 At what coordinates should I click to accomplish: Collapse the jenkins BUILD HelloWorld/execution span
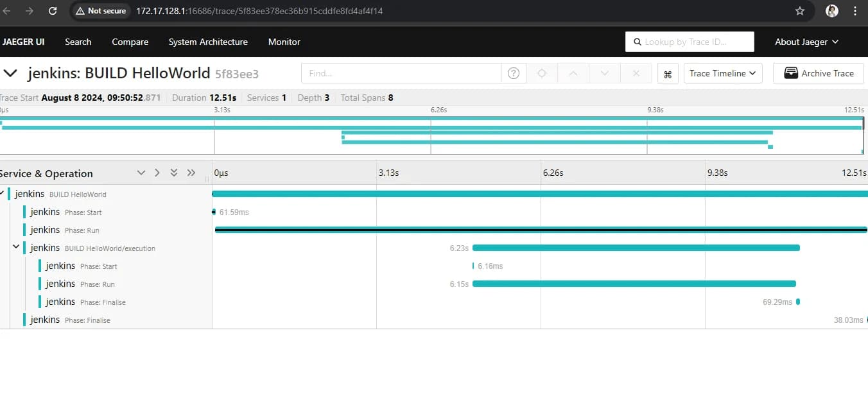(16, 247)
